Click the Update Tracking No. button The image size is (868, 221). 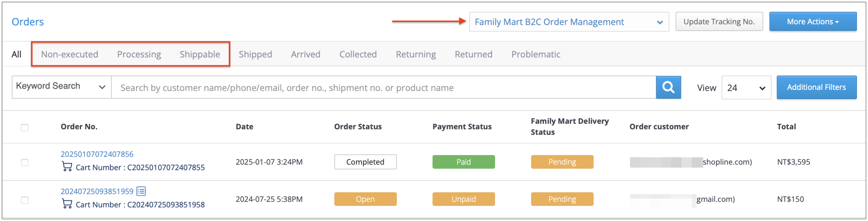pyautogui.click(x=719, y=22)
